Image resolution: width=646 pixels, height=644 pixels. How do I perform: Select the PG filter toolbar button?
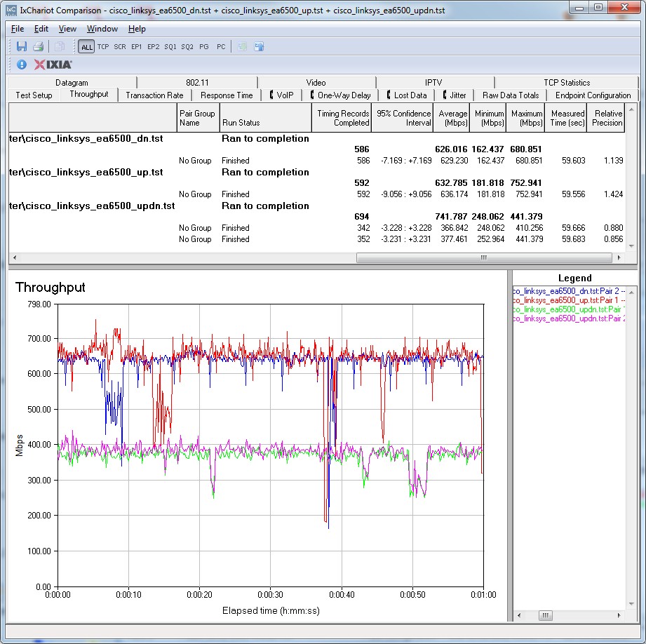(204, 46)
